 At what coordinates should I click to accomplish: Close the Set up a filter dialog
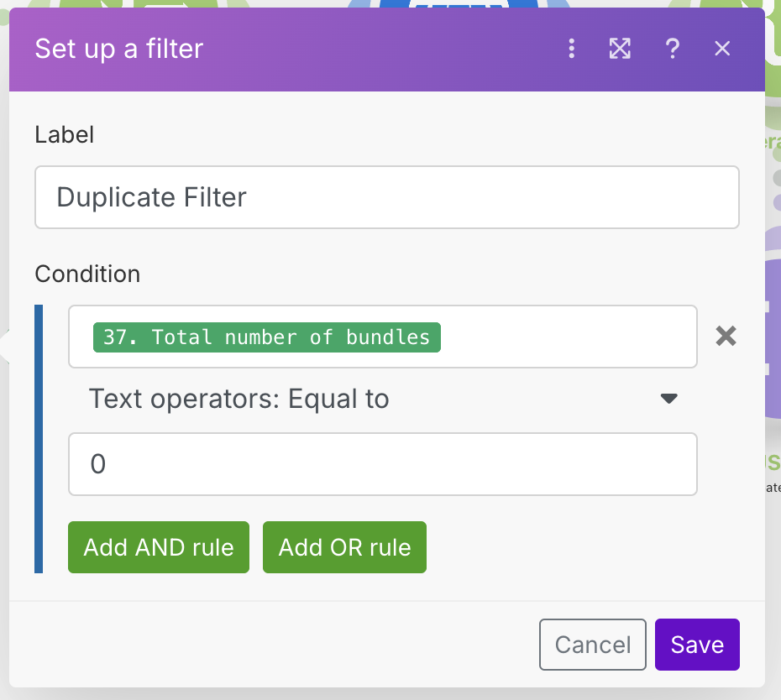[721, 49]
